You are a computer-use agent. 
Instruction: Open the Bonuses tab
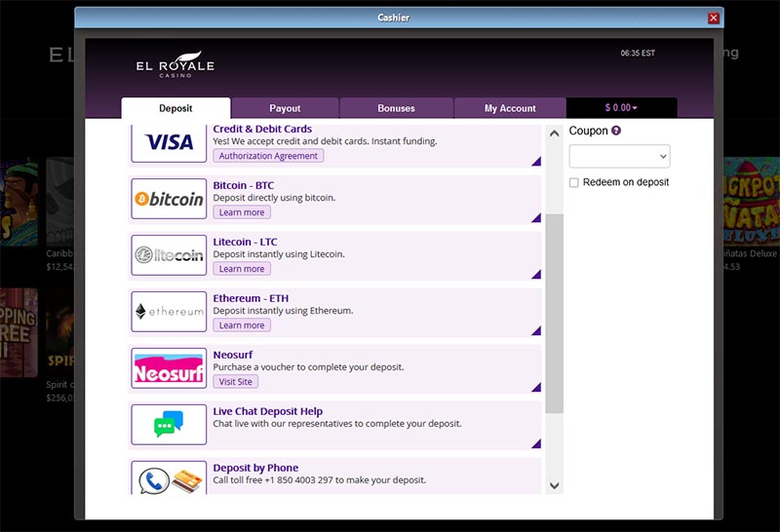coord(396,108)
